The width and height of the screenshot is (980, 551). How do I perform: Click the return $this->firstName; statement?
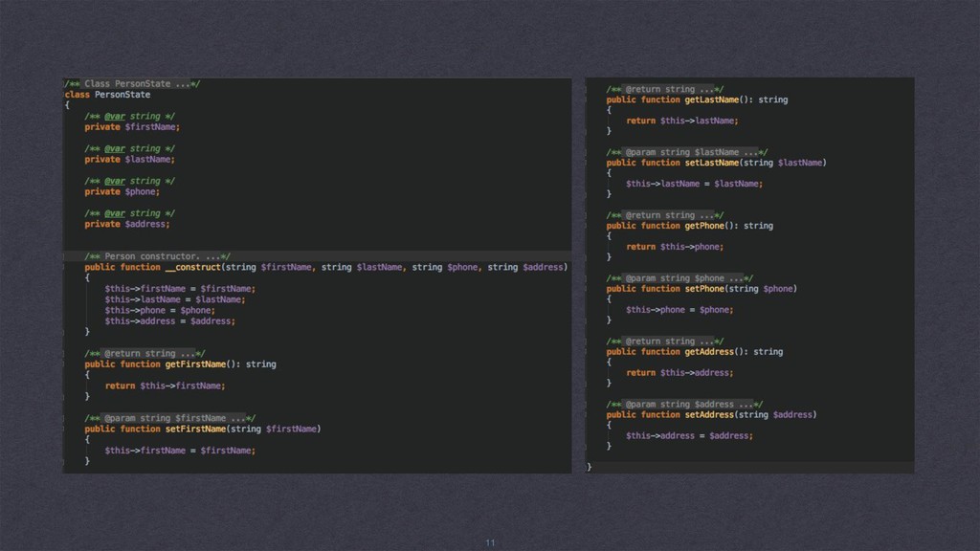tap(165, 386)
